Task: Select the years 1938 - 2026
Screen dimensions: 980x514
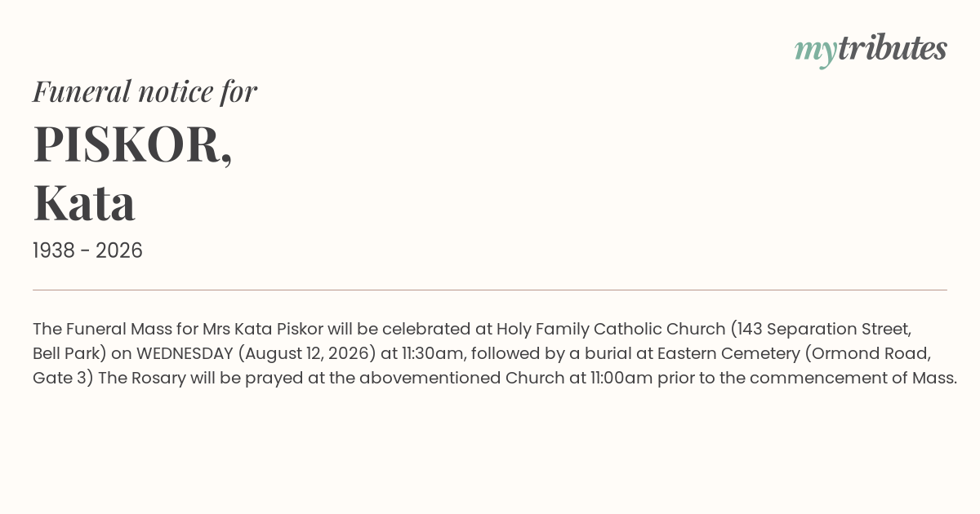Action: (87, 251)
